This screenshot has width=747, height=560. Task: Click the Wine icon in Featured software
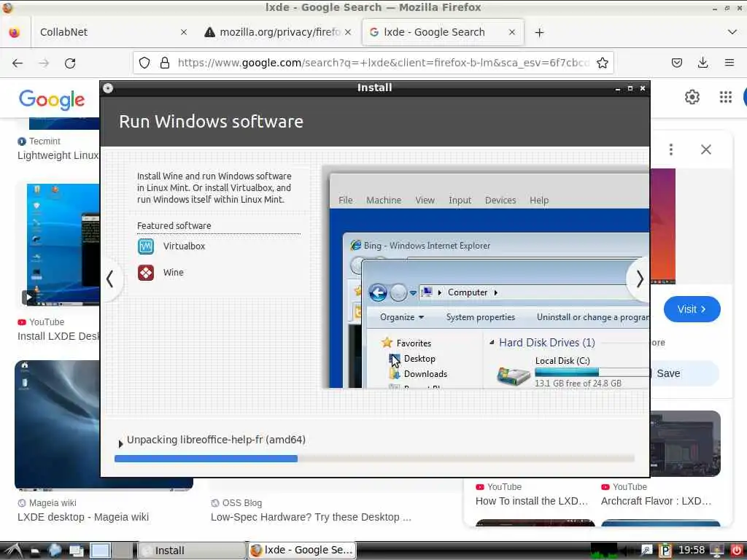[146, 273]
